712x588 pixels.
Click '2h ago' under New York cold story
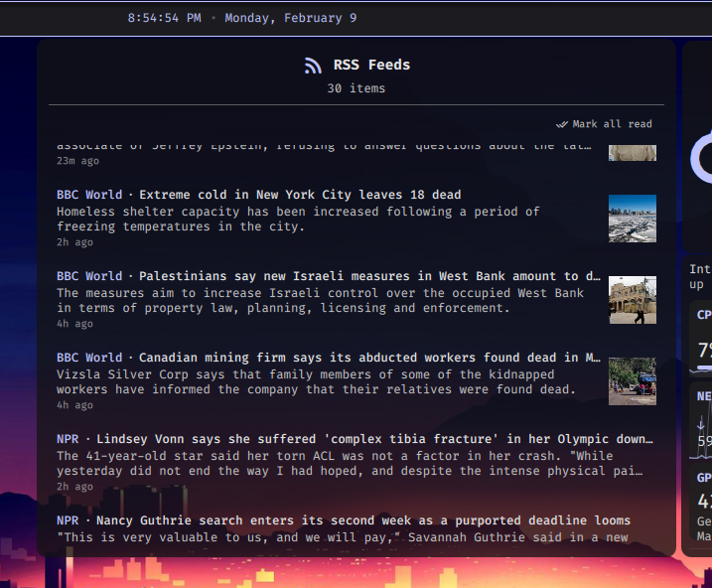[74, 242]
